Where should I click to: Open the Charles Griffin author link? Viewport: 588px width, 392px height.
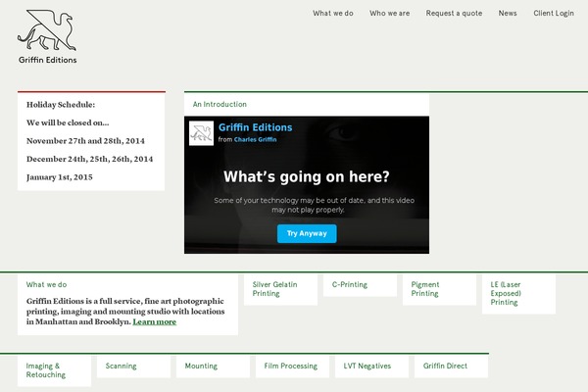[256, 139]
